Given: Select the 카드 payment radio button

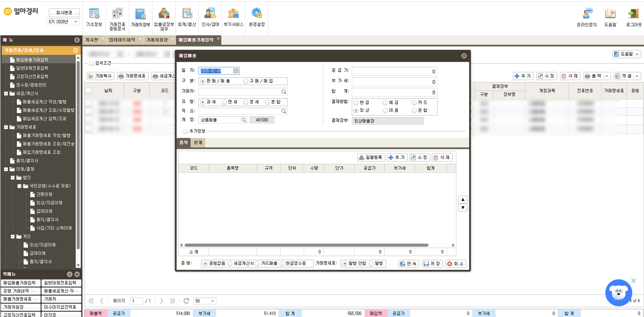Looking at the screenshot, I should [x=414, y=103].
